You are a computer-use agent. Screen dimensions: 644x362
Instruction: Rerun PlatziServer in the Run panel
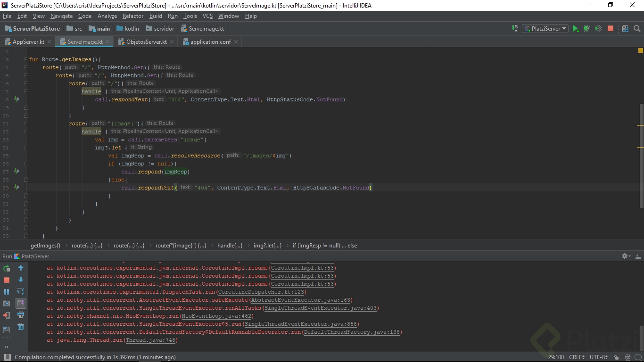(x=7, y=268)
